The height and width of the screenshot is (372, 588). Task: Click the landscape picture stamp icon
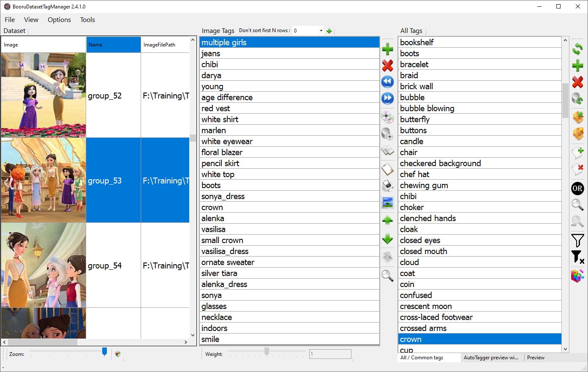tap(387, 202)
